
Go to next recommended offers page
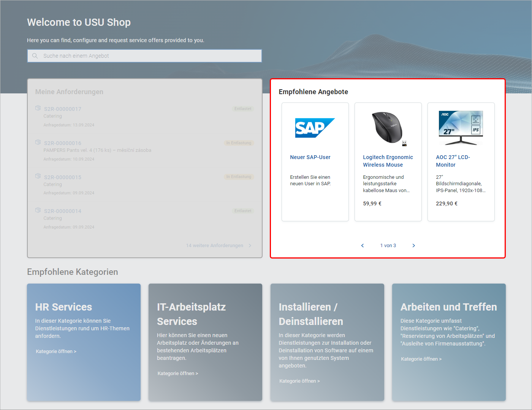click(413, 246)
